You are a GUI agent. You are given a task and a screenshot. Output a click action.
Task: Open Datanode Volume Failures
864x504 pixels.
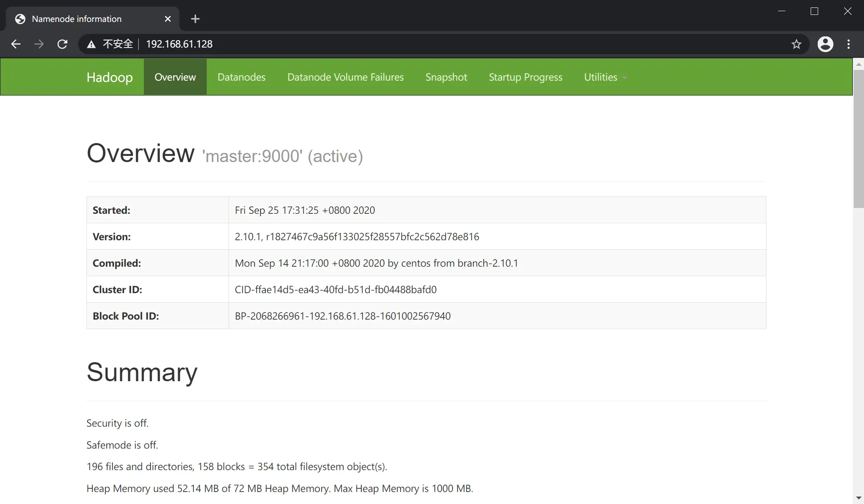pos(345,77)
